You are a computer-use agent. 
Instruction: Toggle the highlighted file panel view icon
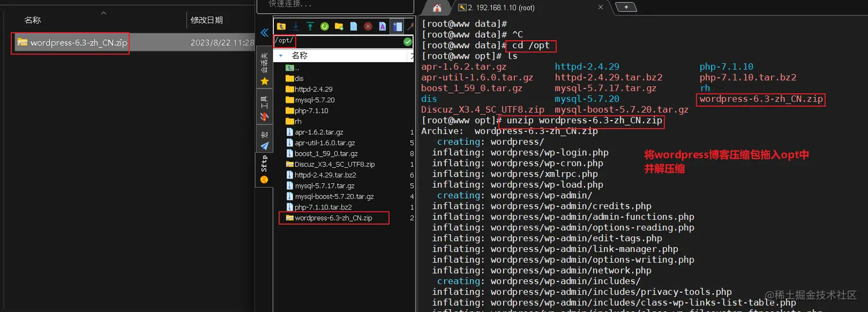pos(397,26)
